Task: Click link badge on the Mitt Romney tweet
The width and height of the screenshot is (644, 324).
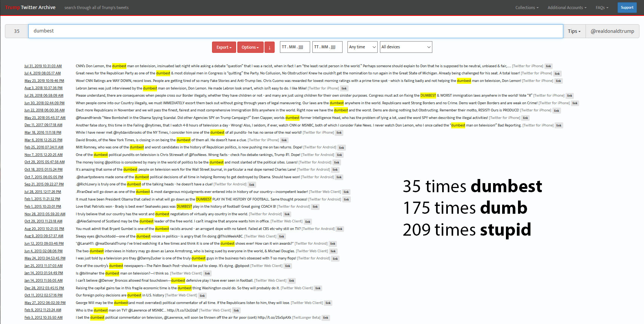Action: [341, 148]
